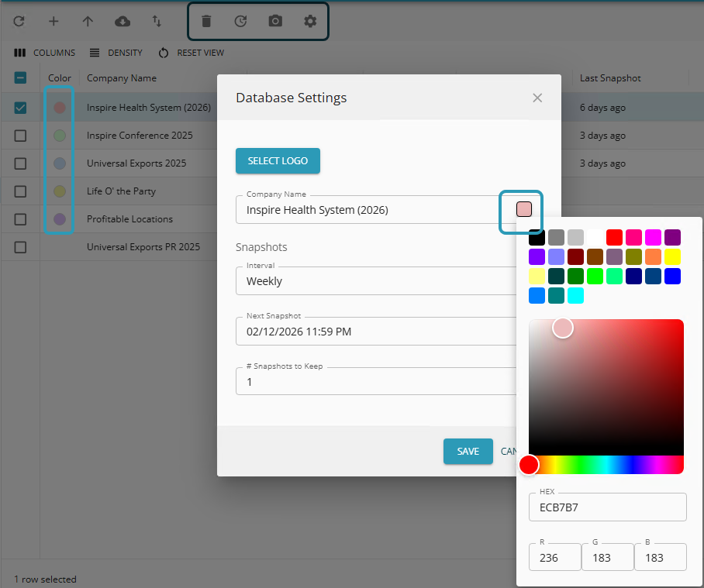Click the refresh icon in the toolbar
Image resolution: width=704 pixels, height=588 pixels.
click(x=19, y=21)
